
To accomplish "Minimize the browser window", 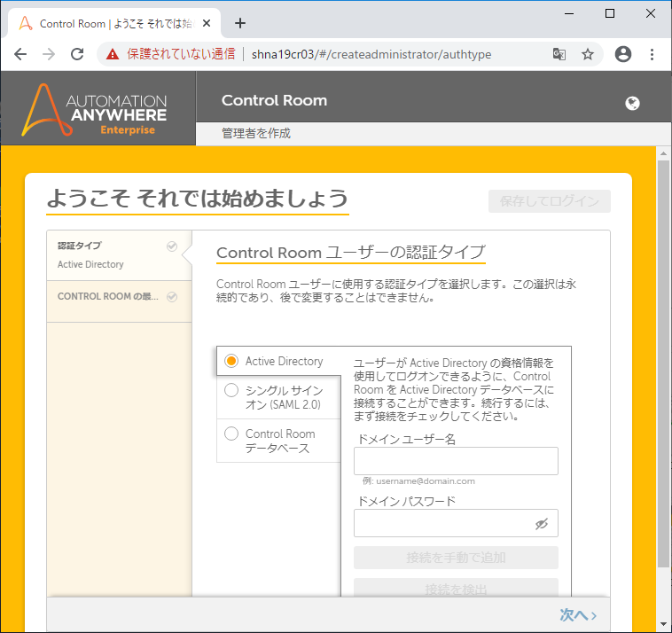I will 569,13.
